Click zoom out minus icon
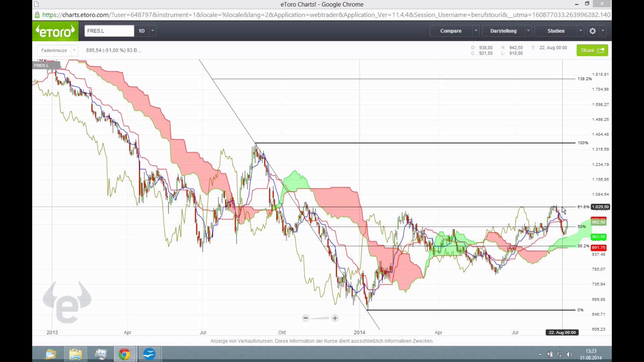 point(306,318)
